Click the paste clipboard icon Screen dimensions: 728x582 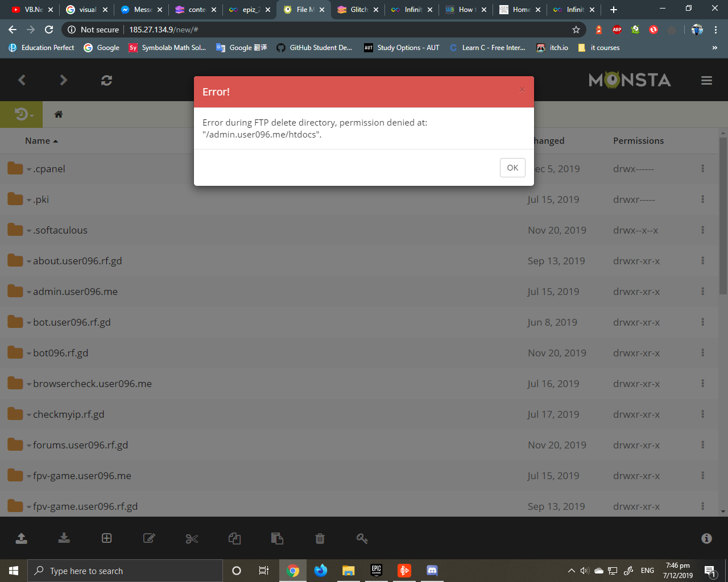pyautogui.click(x=277, y=538)
